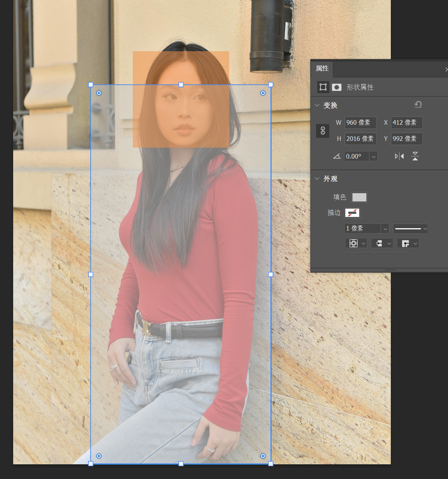The width and height of the screenshot is (448, 479).
Task: Click the live shape properties icon
Action: [x=323, y=87]
